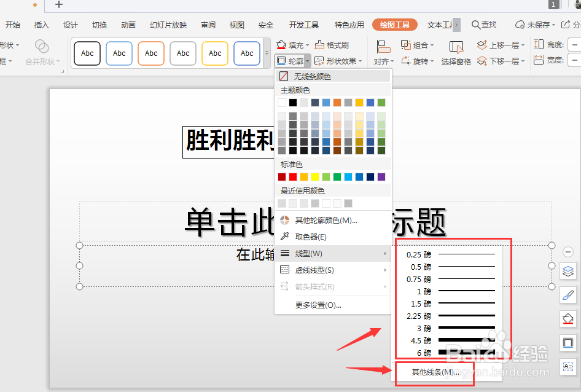Expand the Rotate (旋转) dropdown arrow

coord(432,61)
